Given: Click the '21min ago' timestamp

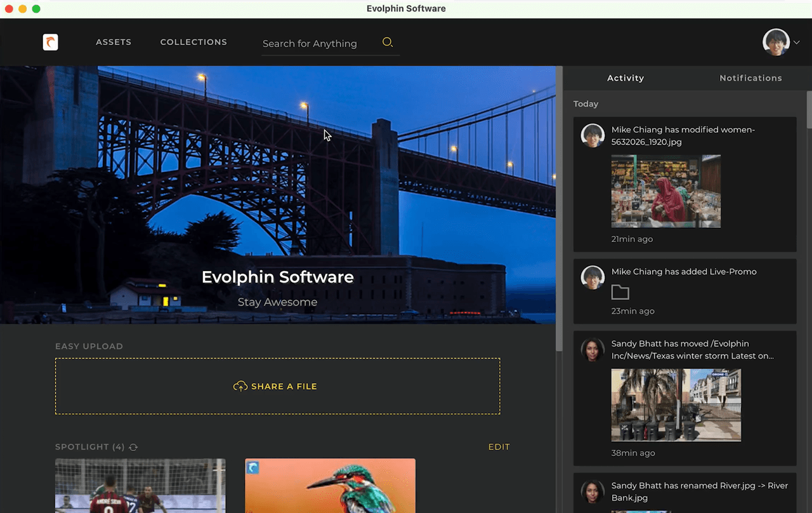Looking at the screenshot, I should 632,239.
